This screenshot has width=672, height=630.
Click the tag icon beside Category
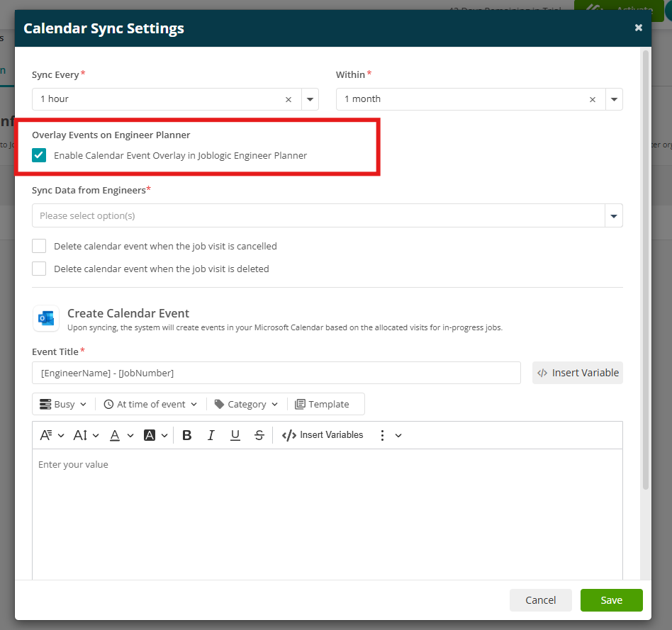[219, 404]
